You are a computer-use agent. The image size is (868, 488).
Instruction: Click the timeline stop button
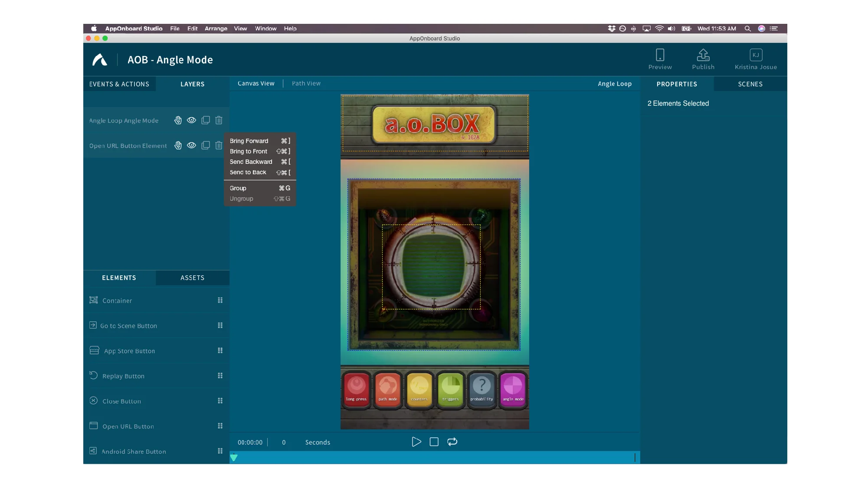434,442
